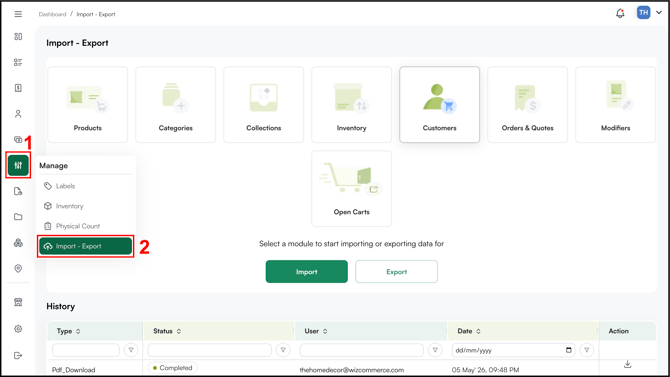Open Import - Export in the Manage menu
The image size is (670, 377).
click(x=85, y=246)
